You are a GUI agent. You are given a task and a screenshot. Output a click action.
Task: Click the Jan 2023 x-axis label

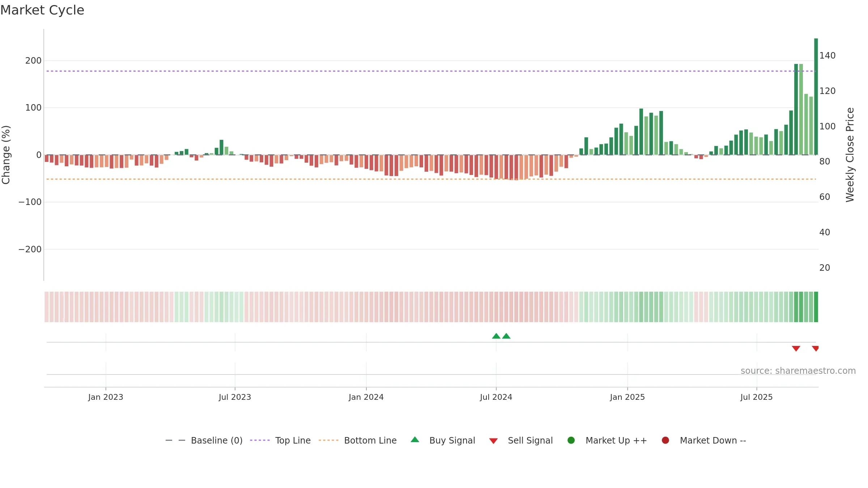(x=106, y=397)
